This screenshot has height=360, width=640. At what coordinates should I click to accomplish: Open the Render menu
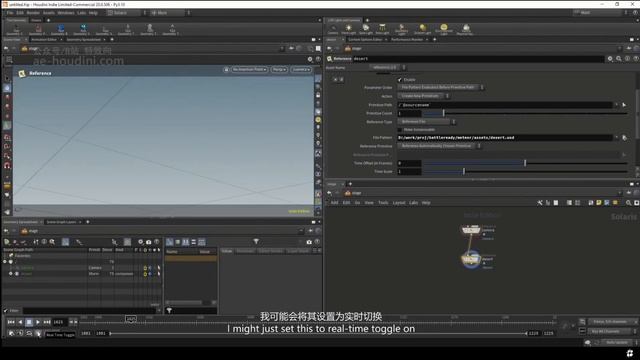(33, 13)
